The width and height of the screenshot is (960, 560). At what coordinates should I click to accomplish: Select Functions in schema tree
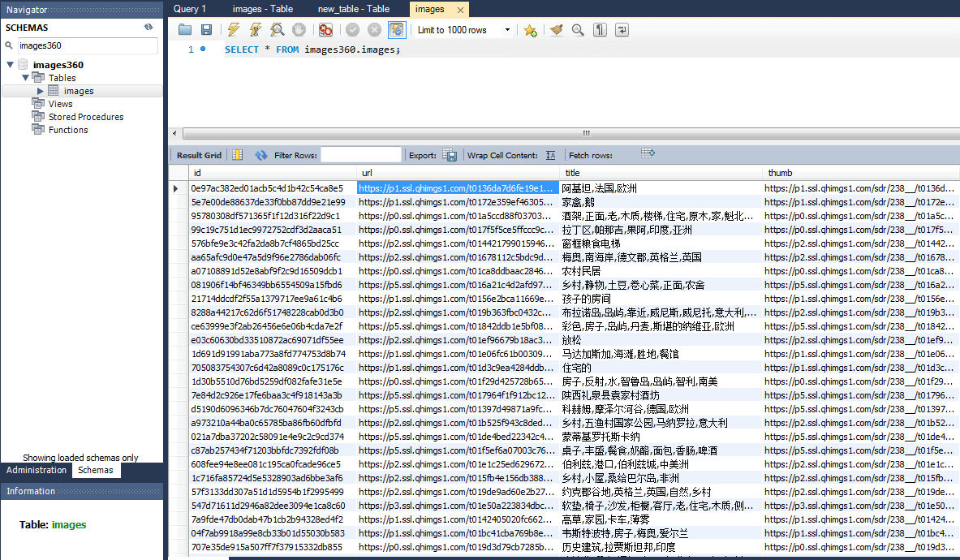(68, 130)
